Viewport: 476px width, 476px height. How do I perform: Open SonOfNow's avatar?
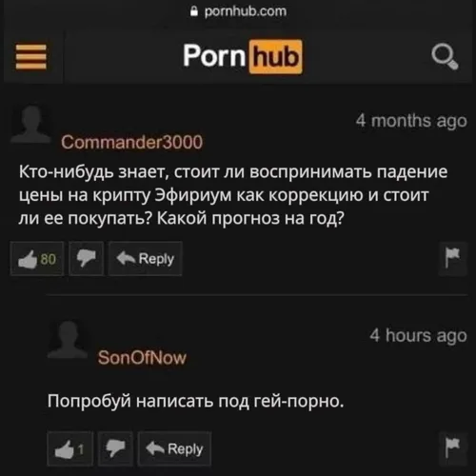pyautogui.click(x=68, y=339)
